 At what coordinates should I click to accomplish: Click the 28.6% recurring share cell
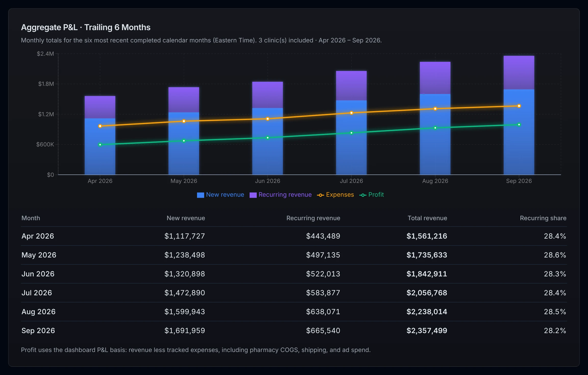pyautogui.click(x=555, y=255)
